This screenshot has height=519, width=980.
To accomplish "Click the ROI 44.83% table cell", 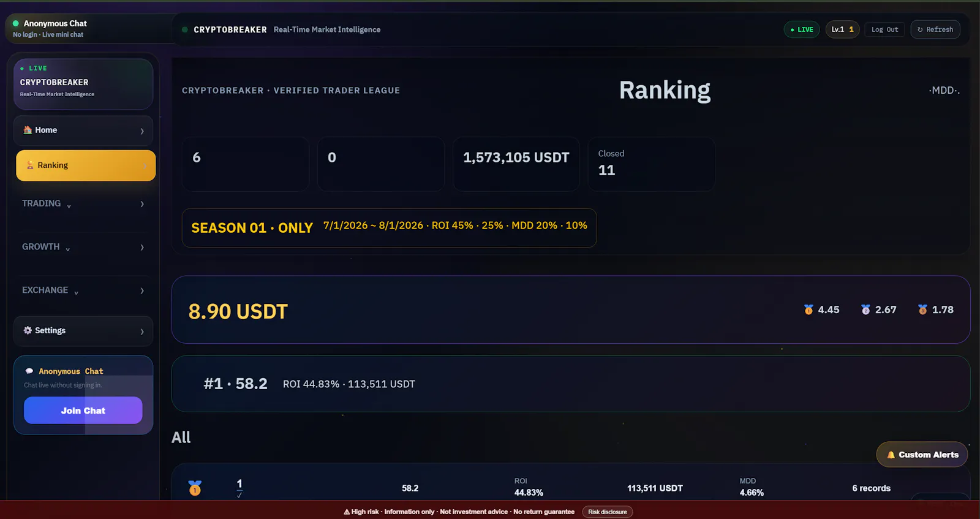I will coord(529,487).
